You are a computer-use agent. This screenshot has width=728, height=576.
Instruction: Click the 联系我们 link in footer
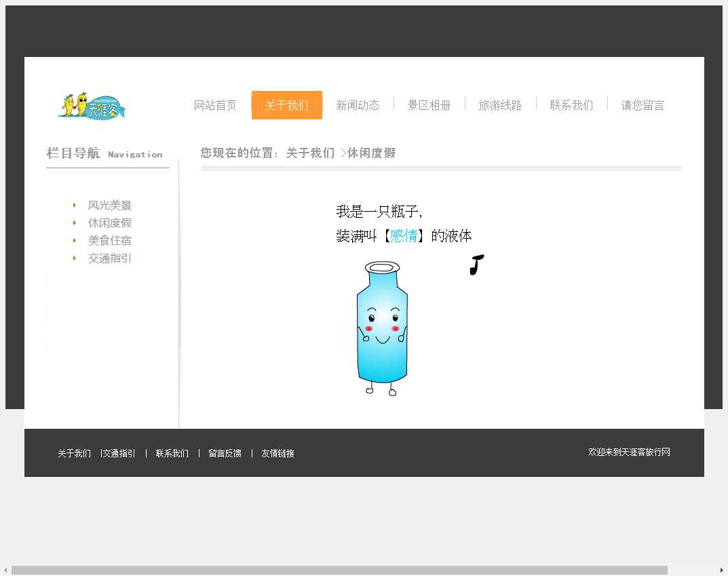click(x=172, y=453)
